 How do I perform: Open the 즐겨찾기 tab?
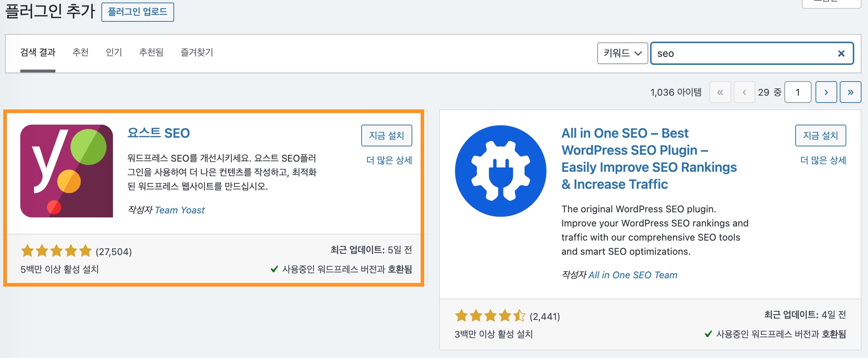(197, 53)
